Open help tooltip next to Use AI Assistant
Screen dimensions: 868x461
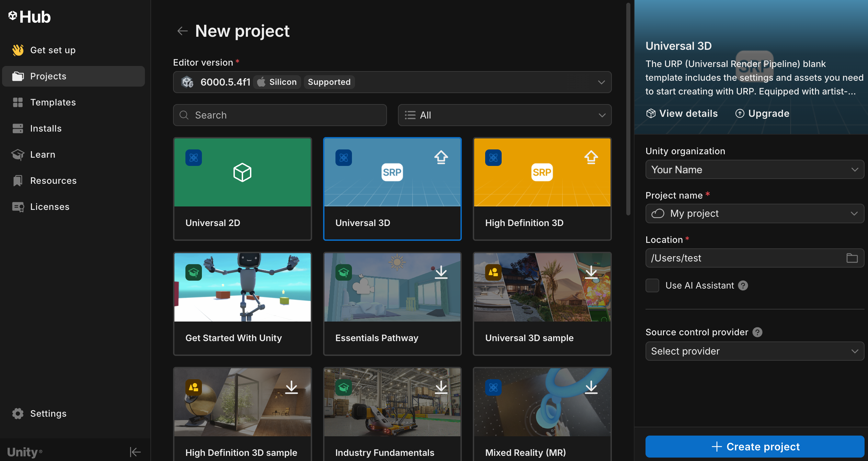(743, 285)
